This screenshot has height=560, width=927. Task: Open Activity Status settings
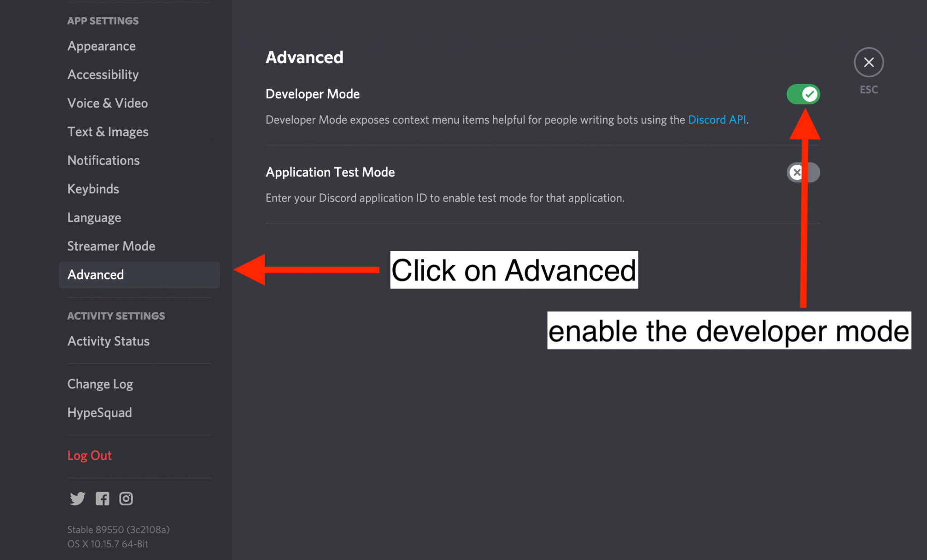coord(108,341)
